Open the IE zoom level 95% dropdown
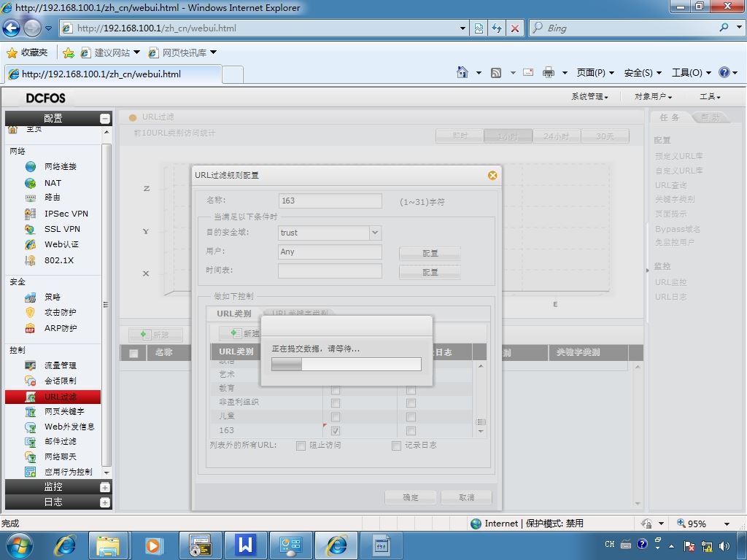 click(x=727, y=524)
